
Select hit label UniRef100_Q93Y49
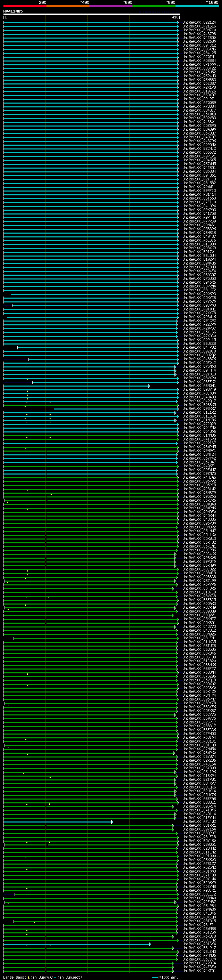[x=199, y=389]
